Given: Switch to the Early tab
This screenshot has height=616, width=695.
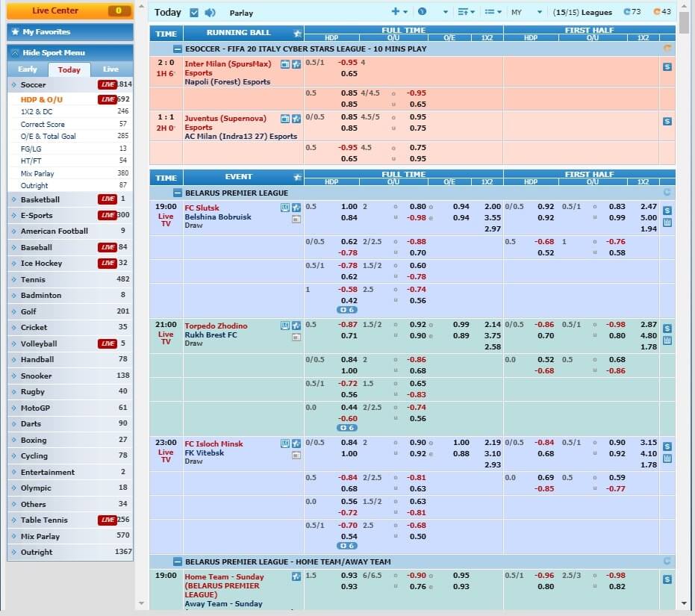Looking at the screenshot, I should pyautogui.click(x=28, y=69).
